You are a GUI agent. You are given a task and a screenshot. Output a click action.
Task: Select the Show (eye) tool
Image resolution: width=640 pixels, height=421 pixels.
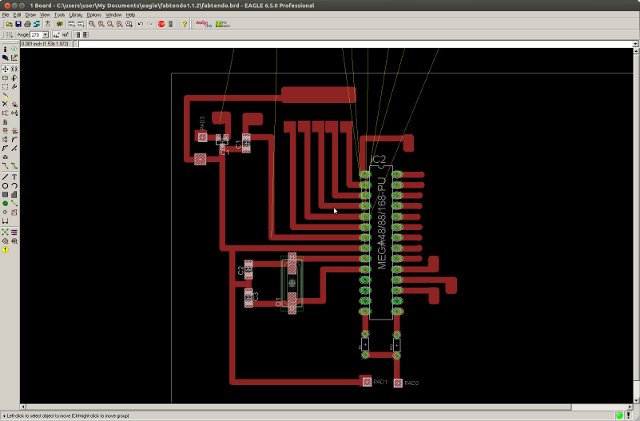[14, 49]
